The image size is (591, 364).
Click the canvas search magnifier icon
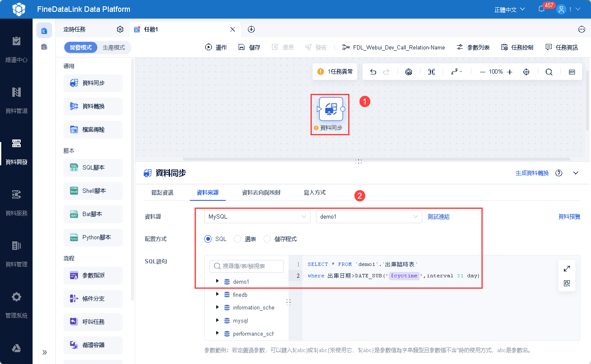click(549, 72)
